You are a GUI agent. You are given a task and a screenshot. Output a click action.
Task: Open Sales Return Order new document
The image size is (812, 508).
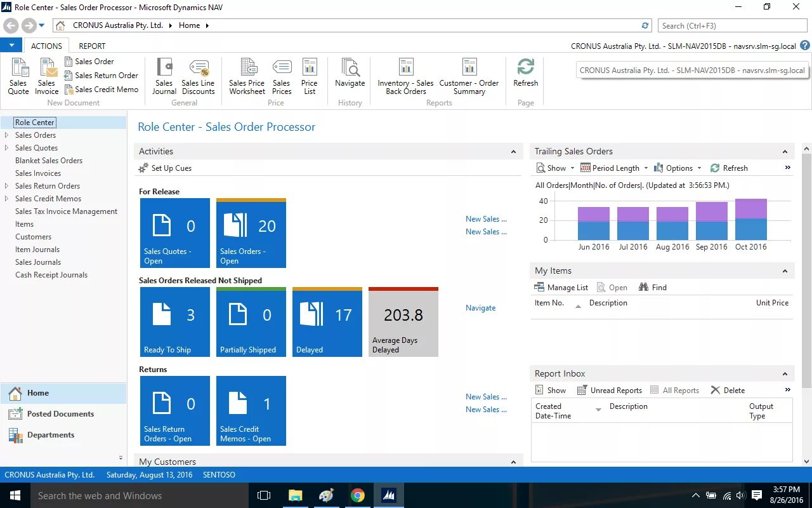pyautogui.click(x=101, y=76)
